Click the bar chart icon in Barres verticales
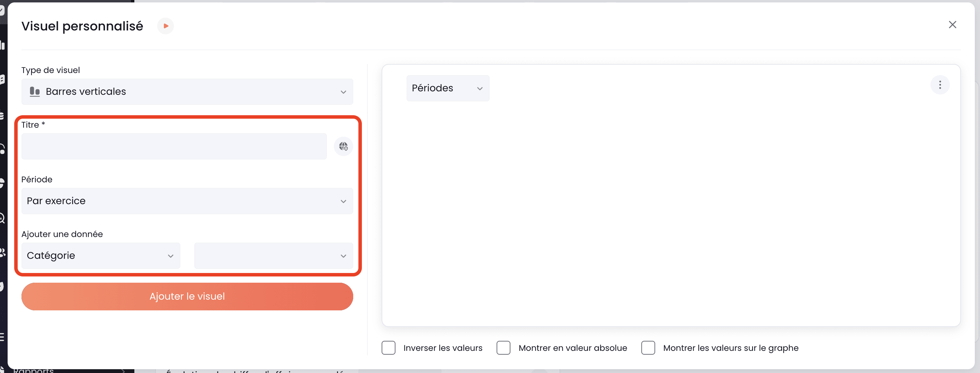This screenshot has width=980, height=373. pyautogui.click(x=35, y=92)
